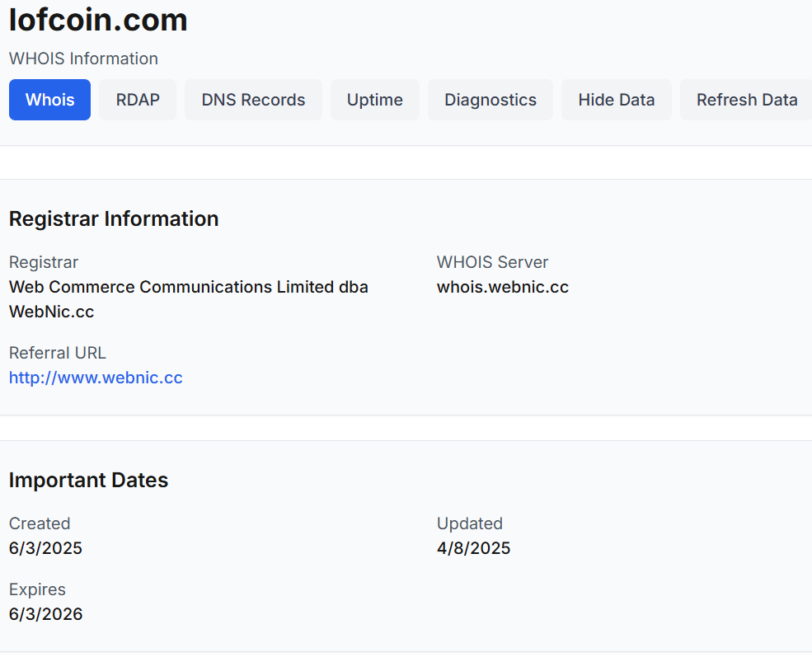Open the Uptime tab
The width and height of the screenshot is (812, 657).
(375, 100)
